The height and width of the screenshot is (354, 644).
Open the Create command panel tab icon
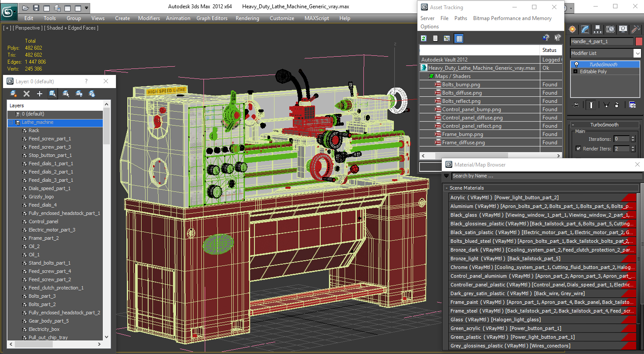click(x=572, y=29)
